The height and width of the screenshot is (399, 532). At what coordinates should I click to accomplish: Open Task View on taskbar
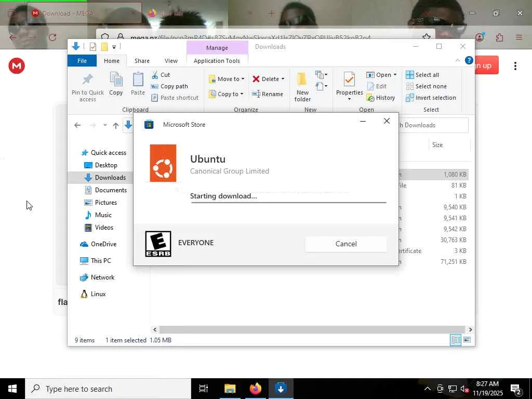[x=204, y=389]
